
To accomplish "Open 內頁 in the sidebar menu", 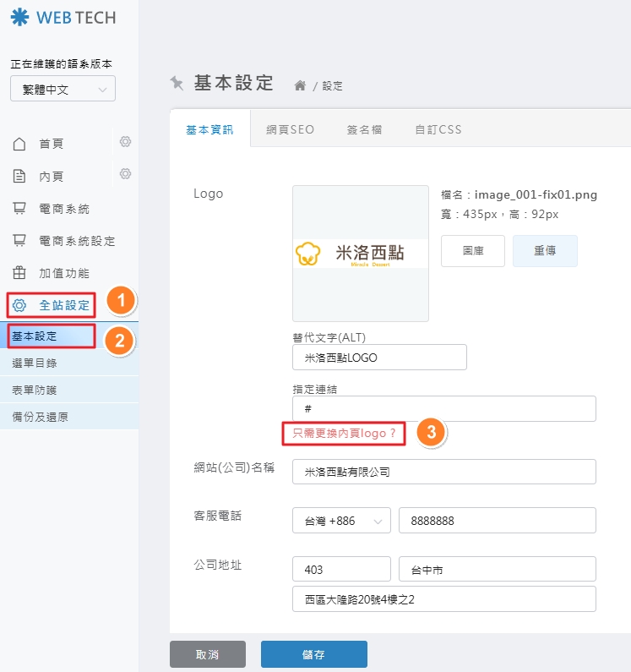I will (52, 176).
